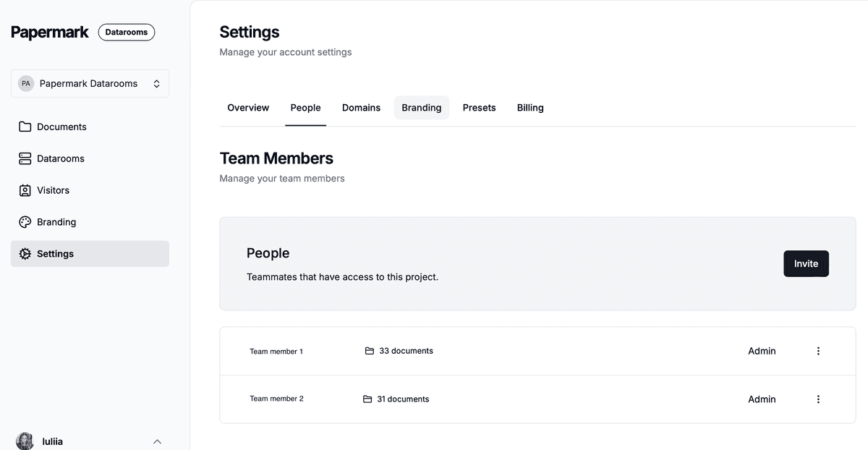Click the Branding palette icon in sidebar
This screenshot has height=450, width=868.
[x=25, y=222]
